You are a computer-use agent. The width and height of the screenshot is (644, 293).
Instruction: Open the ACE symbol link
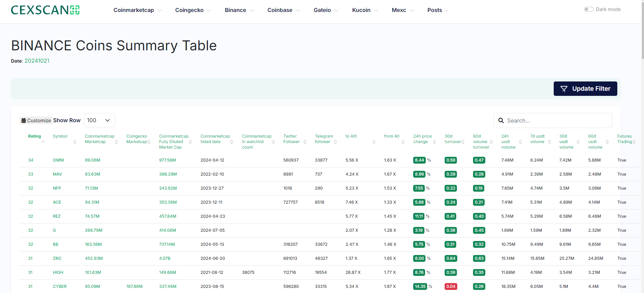(x=57, y=202)
